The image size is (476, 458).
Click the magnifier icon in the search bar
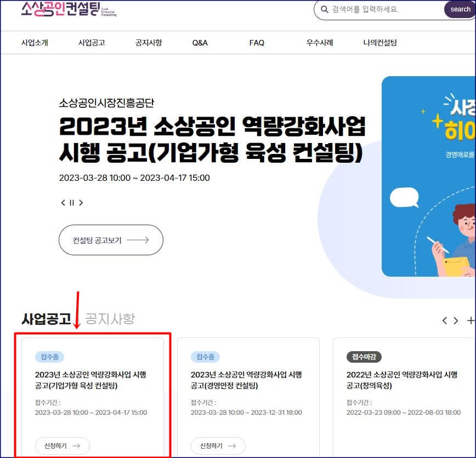point(325,9)
